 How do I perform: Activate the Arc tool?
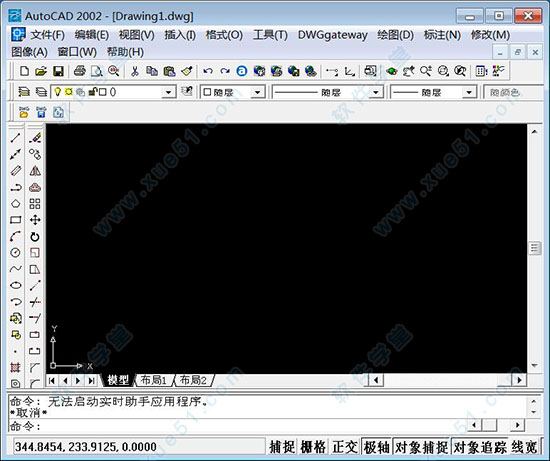15,236
